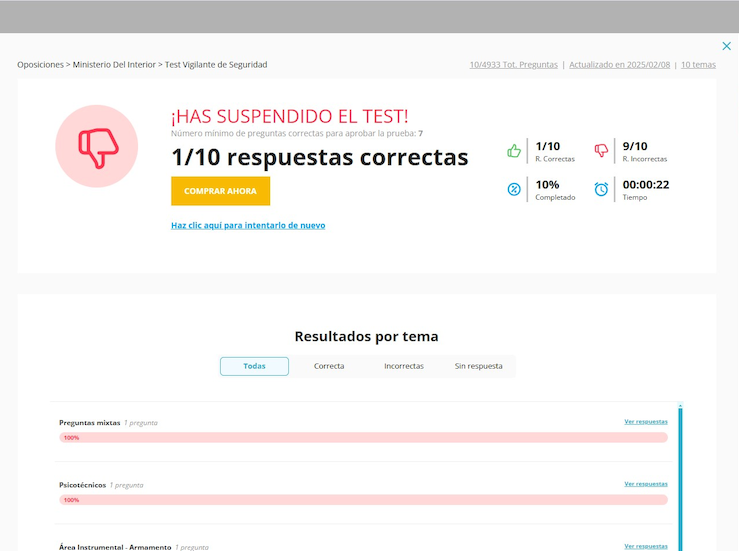Click the Psicotécnicos 100% progress bar
Image resolution: width=739 pixels, height=551 pixels.
363,500
